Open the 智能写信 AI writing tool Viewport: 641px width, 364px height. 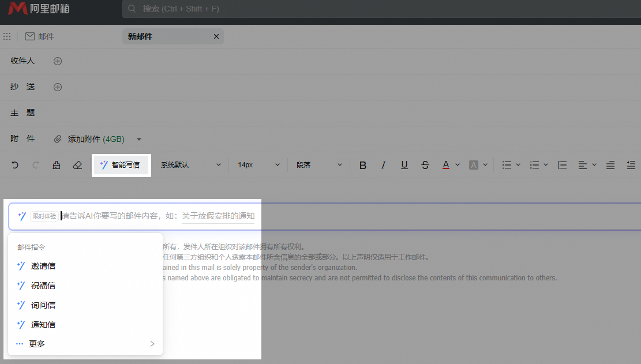click(121, 165)
